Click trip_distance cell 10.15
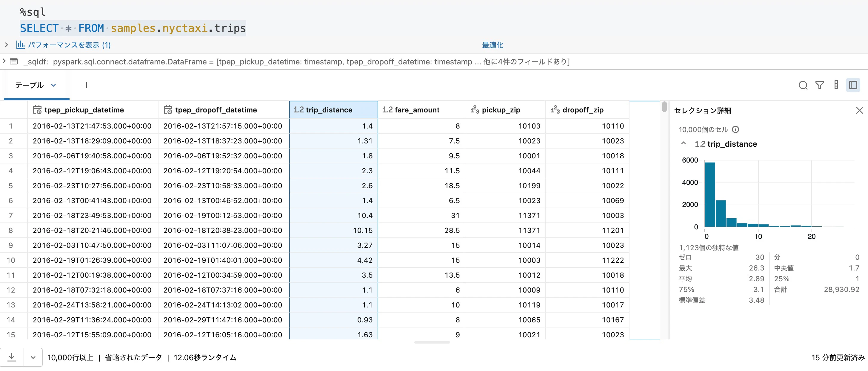Image resolution: width=868 pixels, height=371 pixels. click(x=334, y=230)
